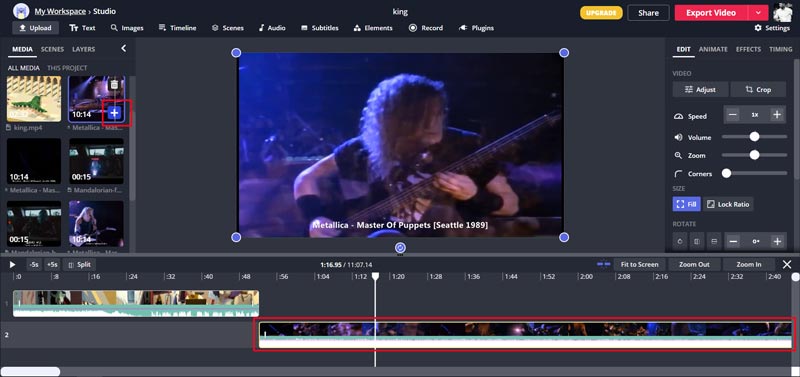This screenshot has width=800, height=377.
Task: Toggle timeline snap icon beside Fit to Screen
Action: [604, 264]
